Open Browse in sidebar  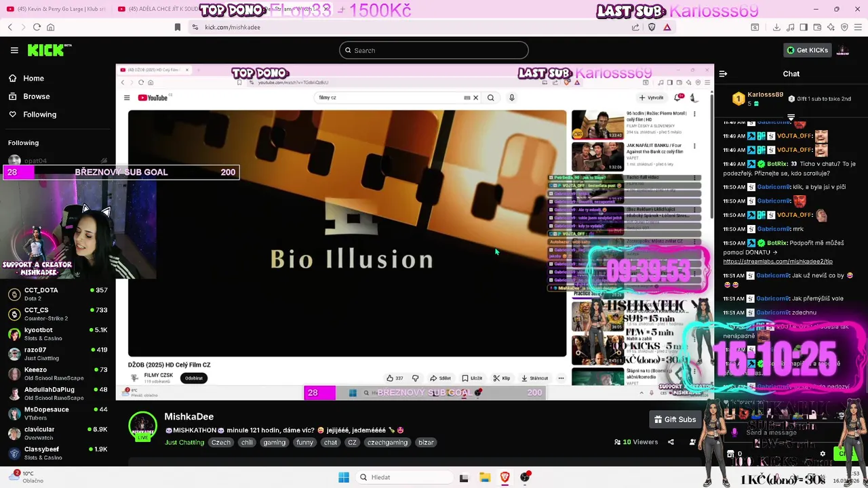tap(36, 96)
